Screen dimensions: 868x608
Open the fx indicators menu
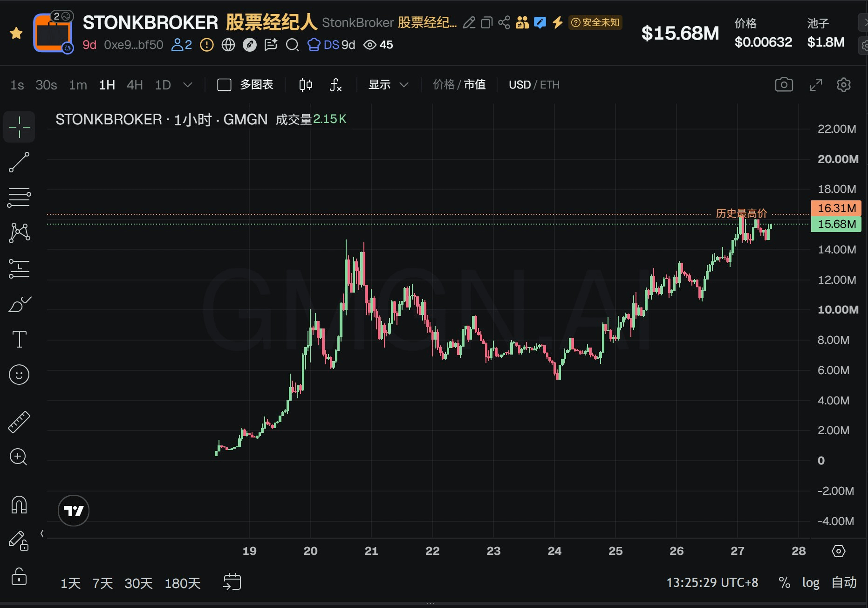335,85
